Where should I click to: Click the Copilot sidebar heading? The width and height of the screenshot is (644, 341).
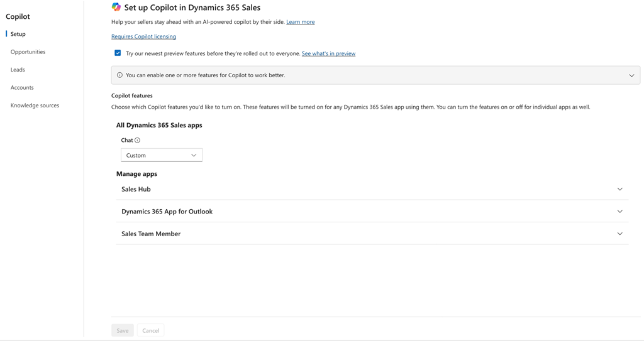pos(18,16)
